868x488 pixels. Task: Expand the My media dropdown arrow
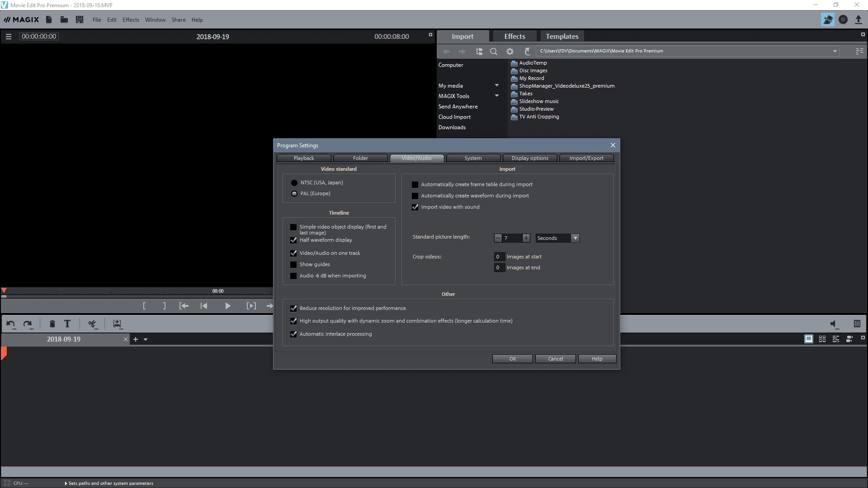[x=497, y=85]
